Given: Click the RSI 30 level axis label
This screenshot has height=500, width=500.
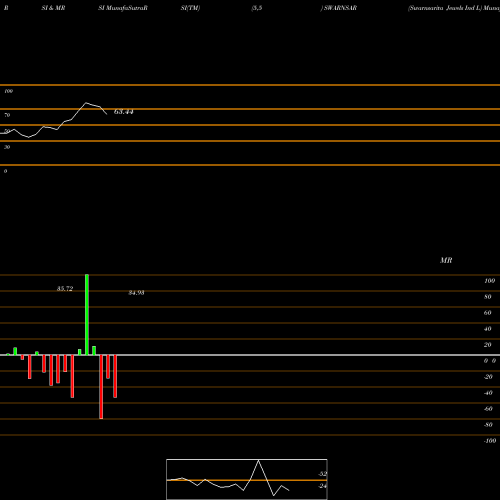Looking at the screenshot, I should coord(7,147).
